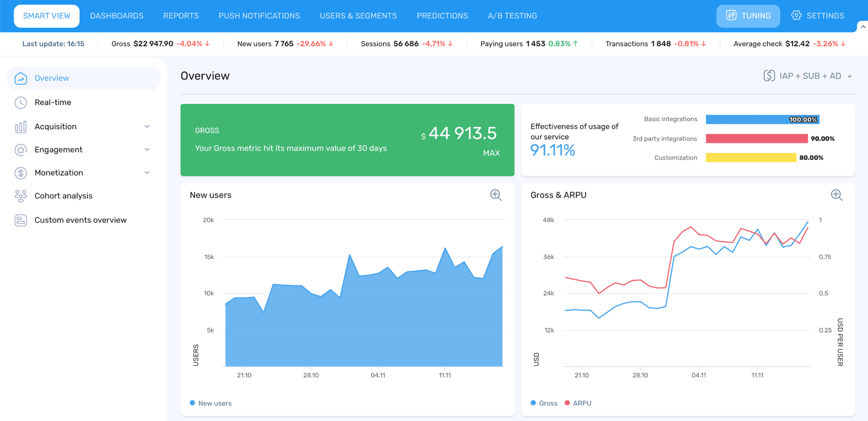Select the Real-time clock icon in sidebar
This screenshot has height=421, width=868.
point(21,103)
